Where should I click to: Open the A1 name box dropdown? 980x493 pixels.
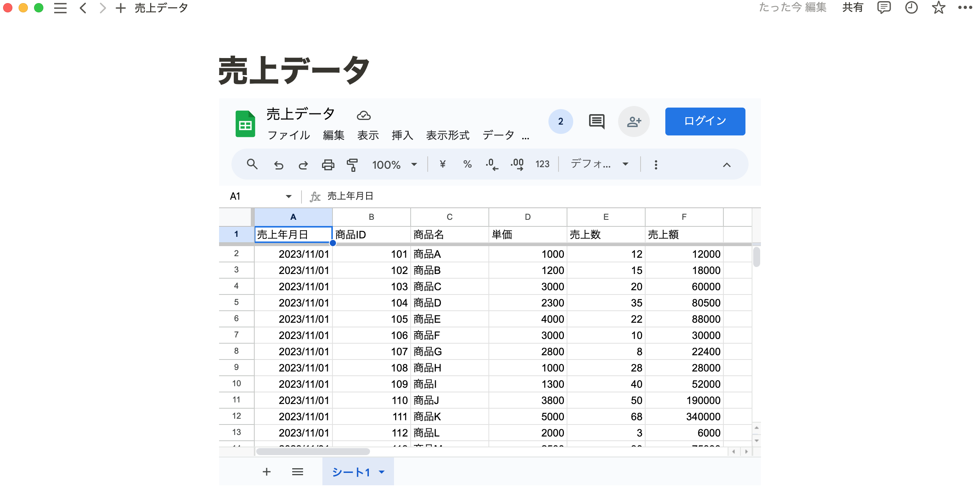pos(289,197)
